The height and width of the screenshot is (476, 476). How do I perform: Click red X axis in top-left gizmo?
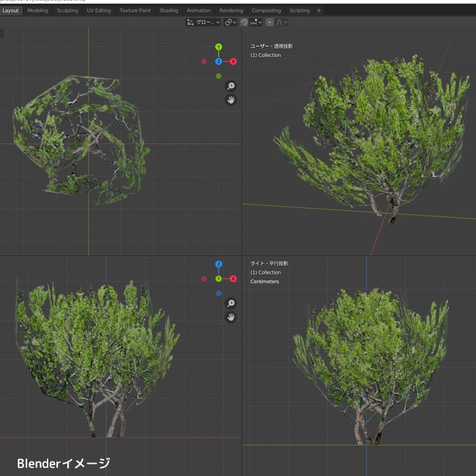tap(233, 61)
